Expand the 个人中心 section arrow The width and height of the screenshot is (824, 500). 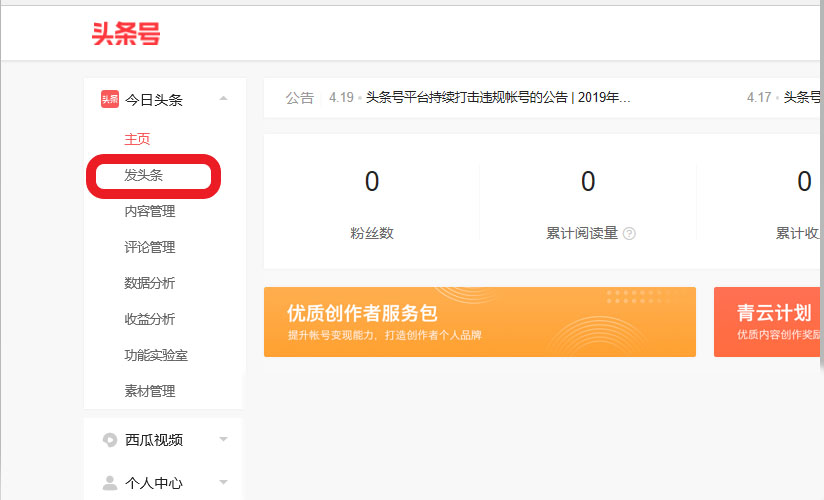(223, 482)
